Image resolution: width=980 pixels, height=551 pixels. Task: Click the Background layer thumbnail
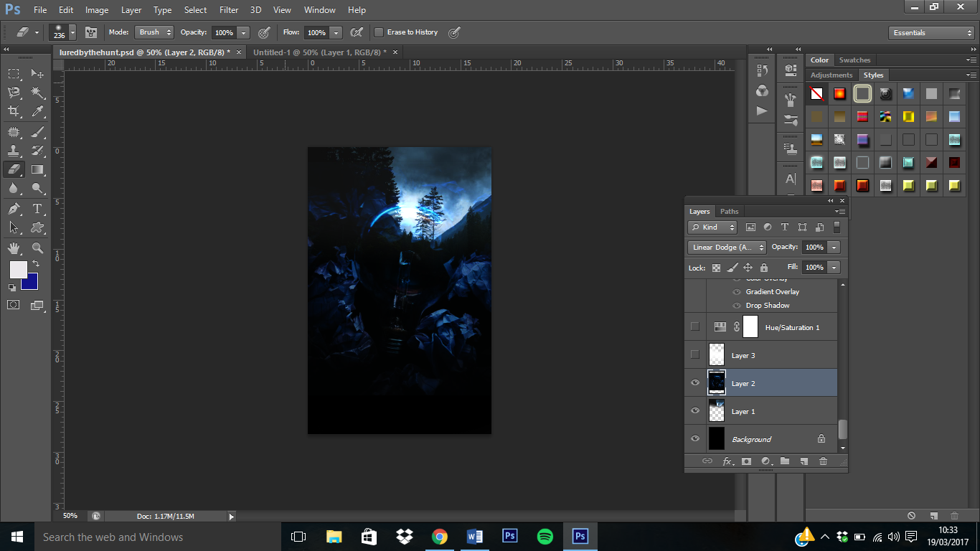(717, 439)
